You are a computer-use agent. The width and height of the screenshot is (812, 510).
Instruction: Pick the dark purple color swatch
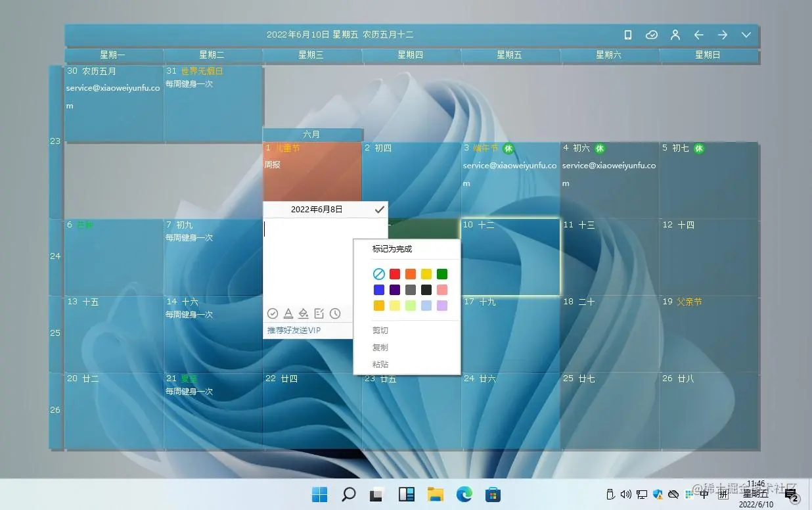pos(395,290)
